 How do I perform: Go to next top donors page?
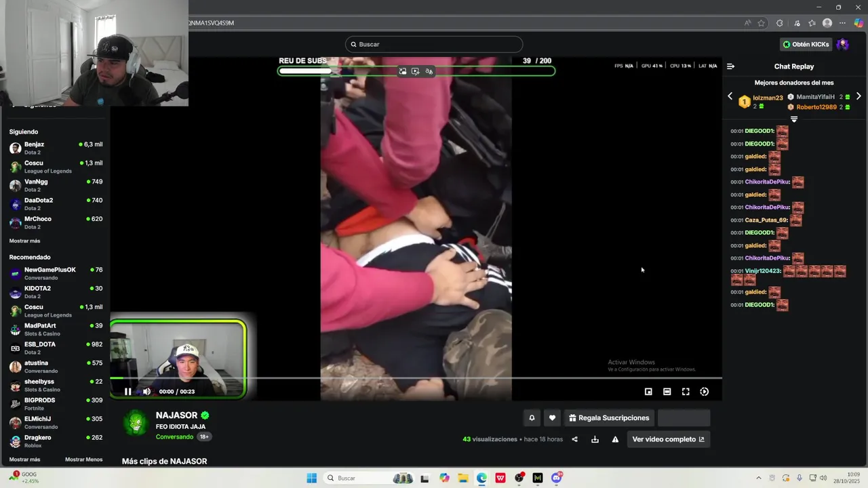(859, 96)
